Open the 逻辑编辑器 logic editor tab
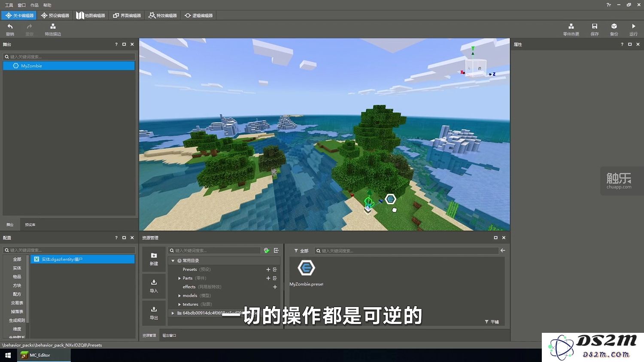Screen dimensions: 644x362 tap(198, 15)
